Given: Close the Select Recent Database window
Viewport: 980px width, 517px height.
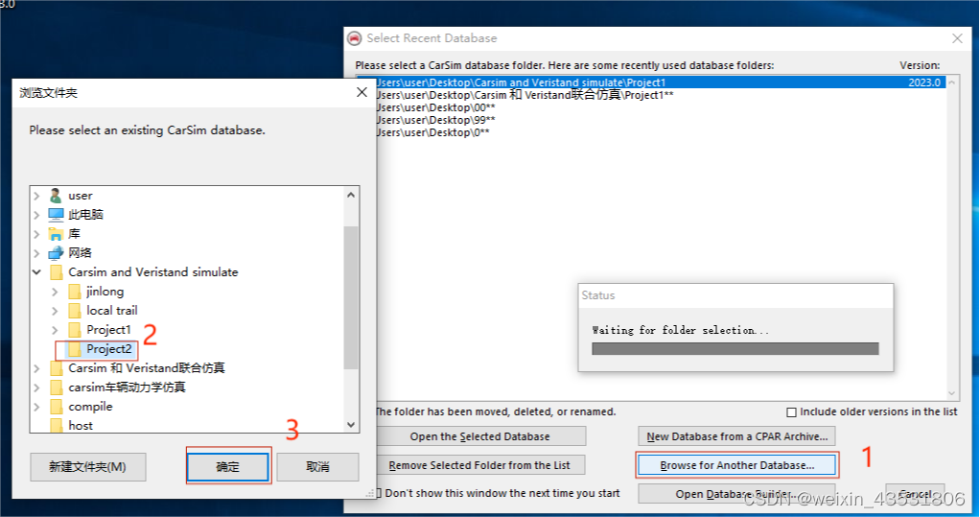Looking at the screenshot, I should coord(957,38).
